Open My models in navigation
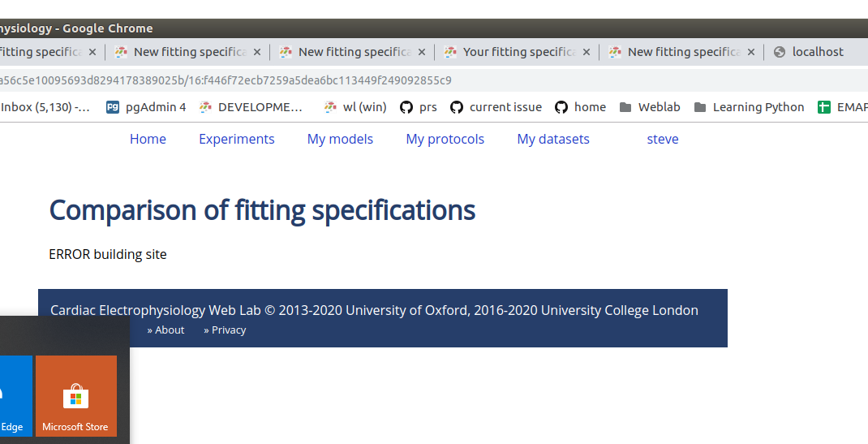The image size is (868, 444). (x=340, y=139)
